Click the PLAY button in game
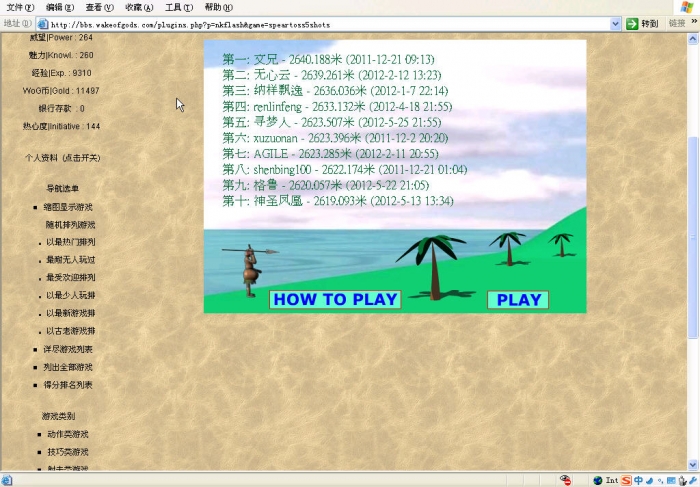The height and width of the screenshot is (487, 700). 518,300
